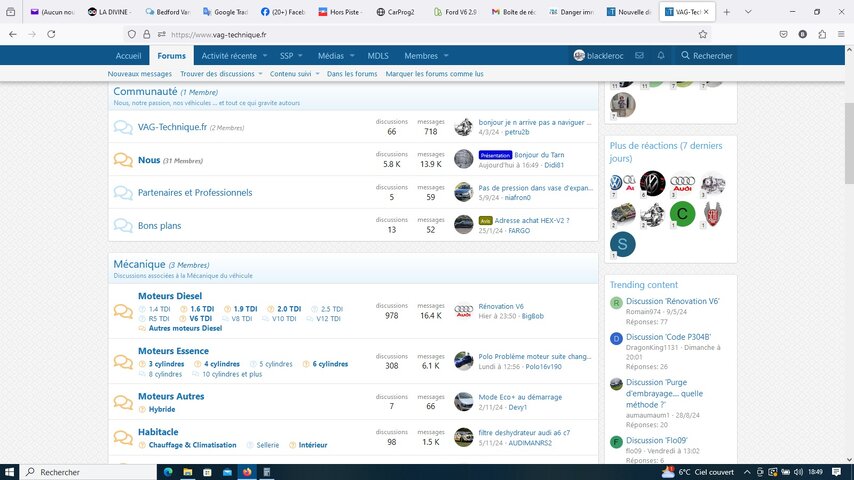Open the MDLS navigation item
Screen dimensions: 854x480
(x=378, y=56)
